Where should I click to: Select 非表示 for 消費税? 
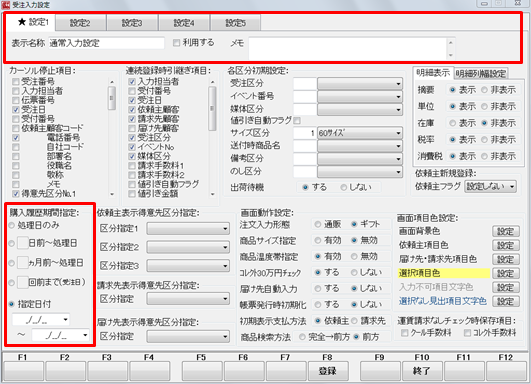click(484, 156)
